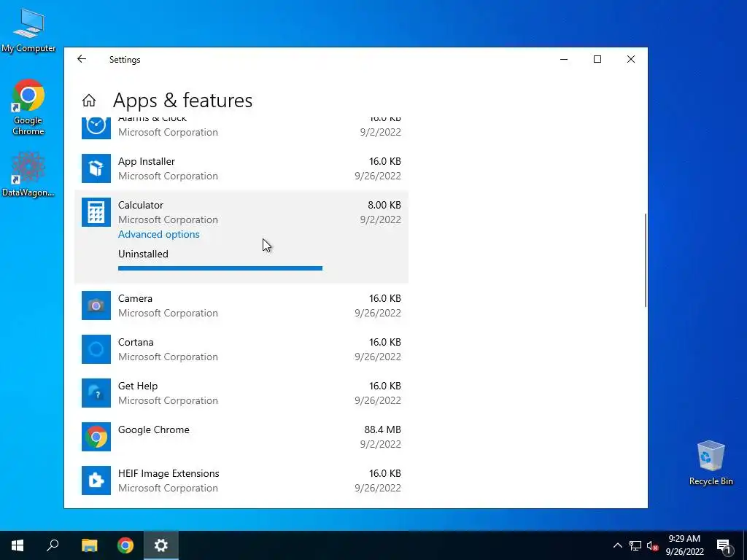Open the DataWagon desktop shortcut

tap(28, 174)
